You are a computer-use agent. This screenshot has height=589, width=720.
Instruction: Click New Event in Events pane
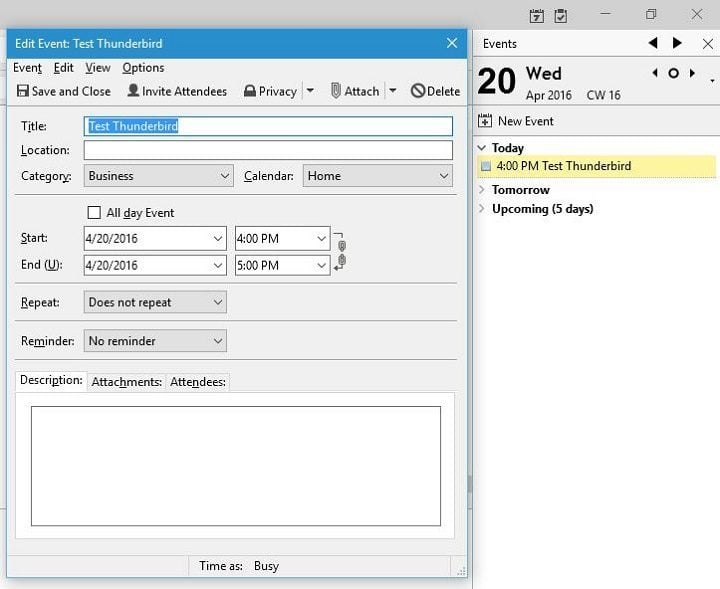pyautogui.click(x=516, y=121)
